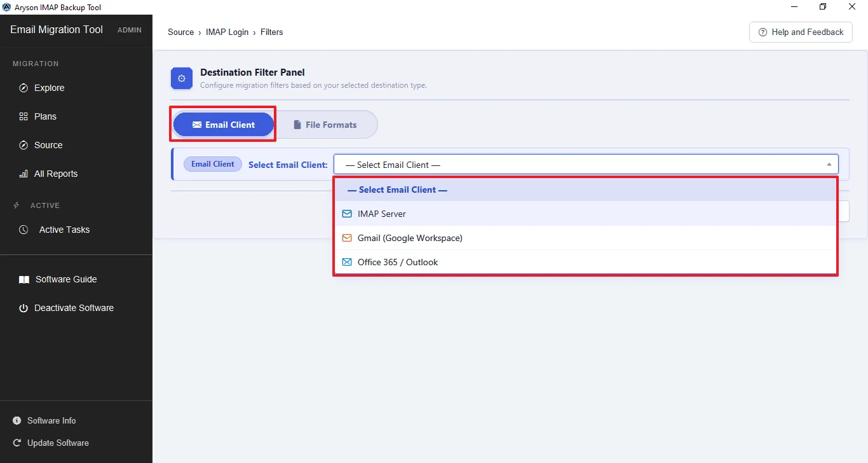Choose IMAP Server from the list
This screenshot has height=463, width=868.
(x=585, y=214)
